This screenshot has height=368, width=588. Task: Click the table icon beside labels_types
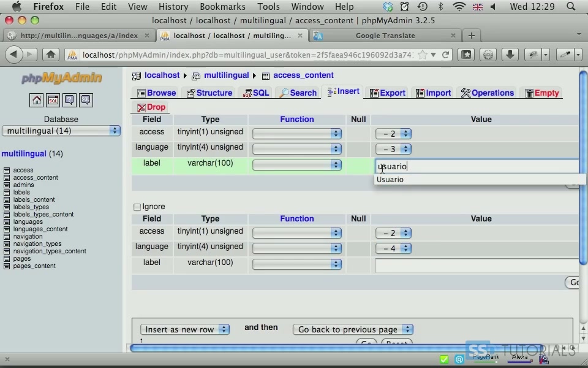(6, 207)
